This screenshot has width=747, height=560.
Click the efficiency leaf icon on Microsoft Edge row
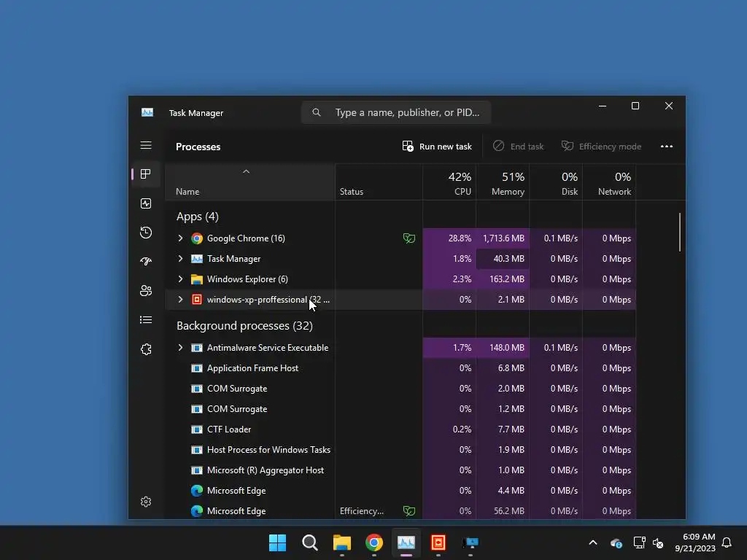[x=409, y=511]
